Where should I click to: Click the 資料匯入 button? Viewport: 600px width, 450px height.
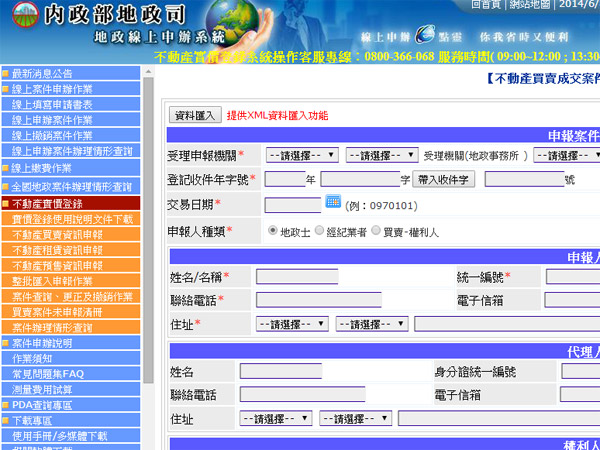pos(195,115)
